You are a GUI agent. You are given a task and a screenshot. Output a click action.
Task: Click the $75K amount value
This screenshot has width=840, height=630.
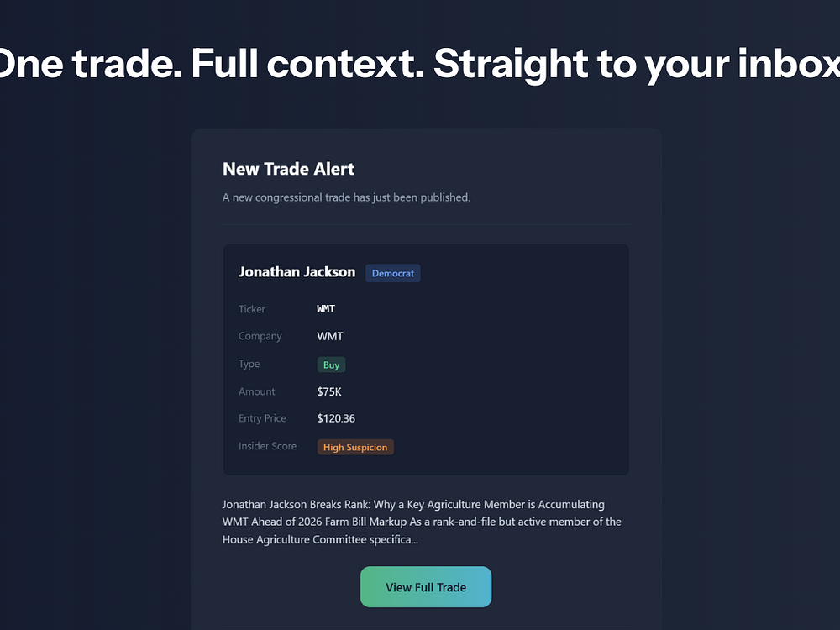tap(329, 391)
